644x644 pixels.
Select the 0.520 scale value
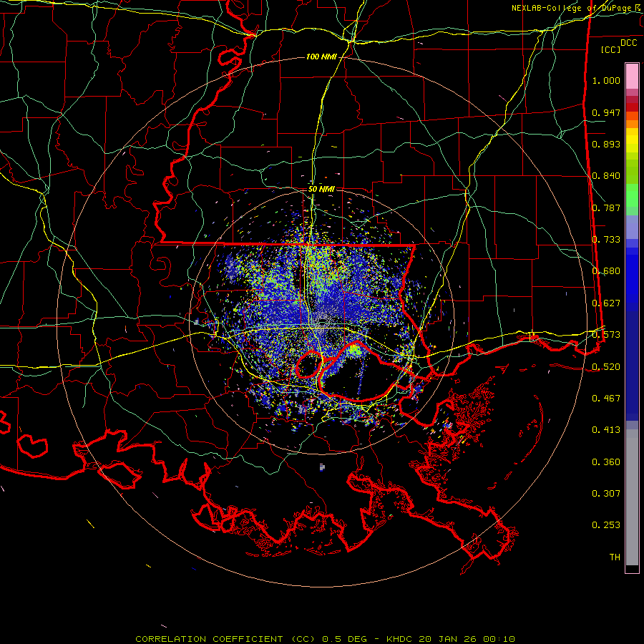pyautogui.click(x=606, y=367)
